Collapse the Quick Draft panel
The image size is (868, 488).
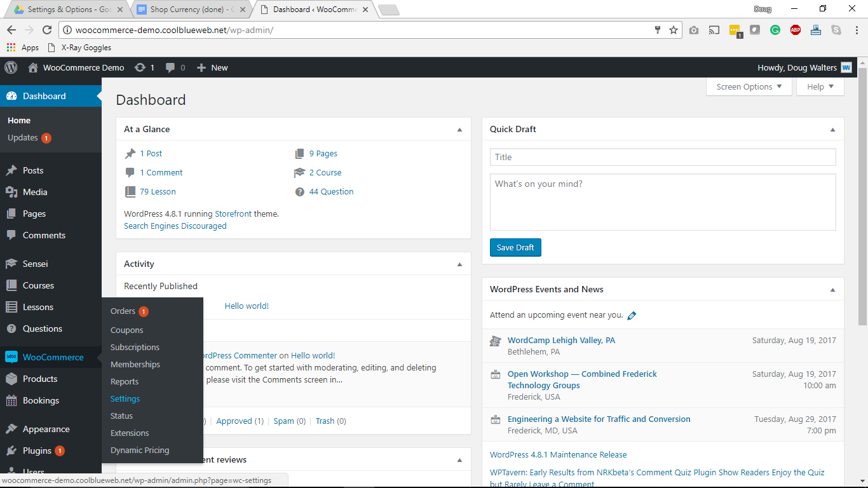833,130
